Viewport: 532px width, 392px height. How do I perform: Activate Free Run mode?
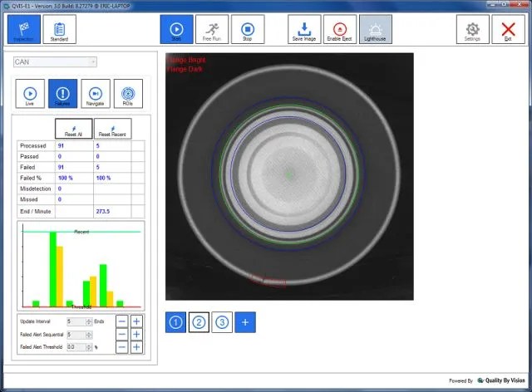point(212,29)
